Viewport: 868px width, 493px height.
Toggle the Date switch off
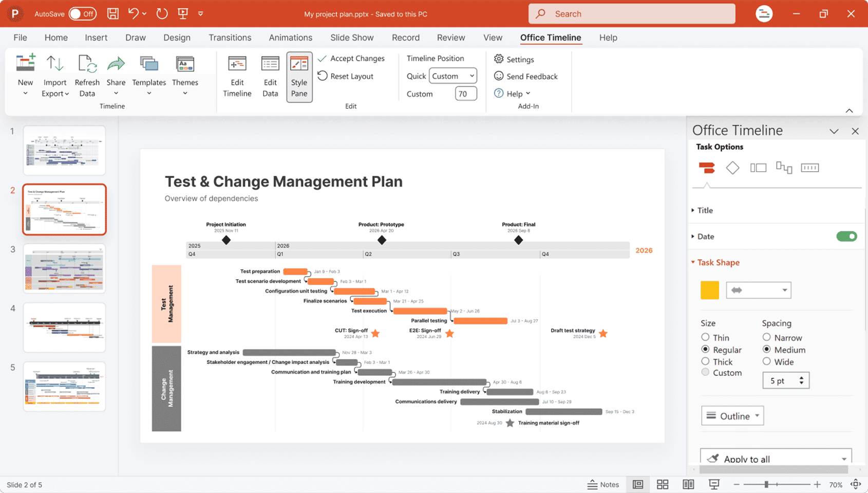pyautogui.click(x=846, y=236)
